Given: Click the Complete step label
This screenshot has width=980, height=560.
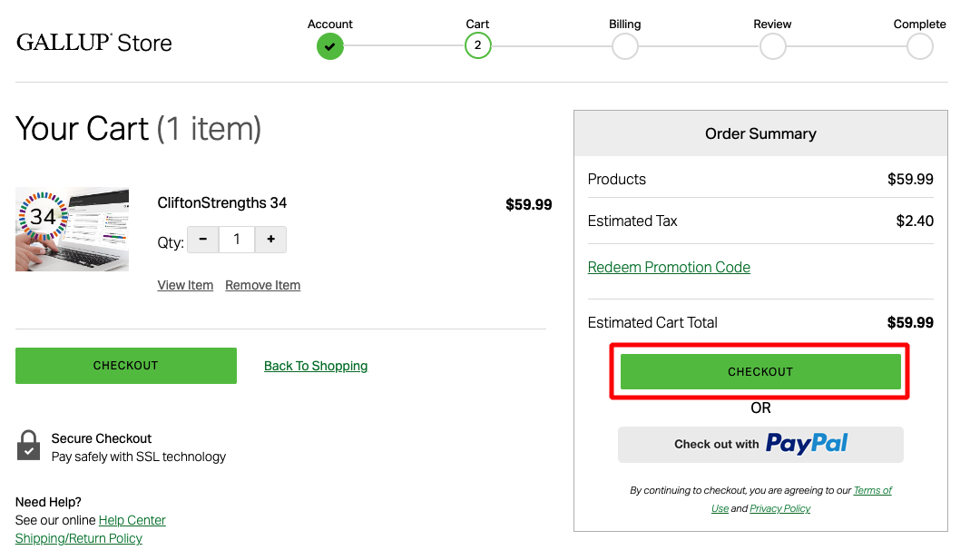Looking at the screenshot, I should click(x=919, y=24).
